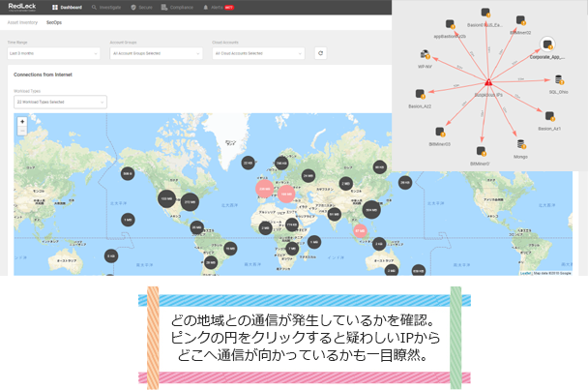Open the Leaflet attribution link

[525, 273]
